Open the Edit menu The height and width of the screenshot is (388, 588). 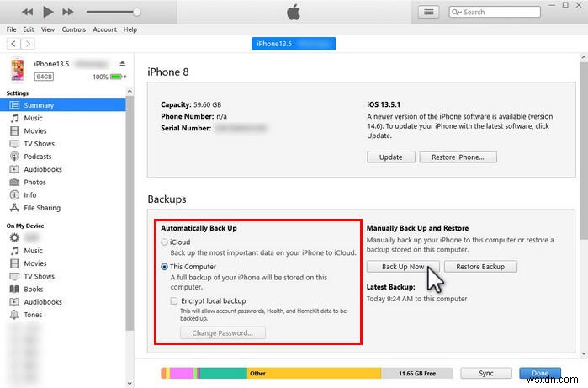tap(28, 29)
